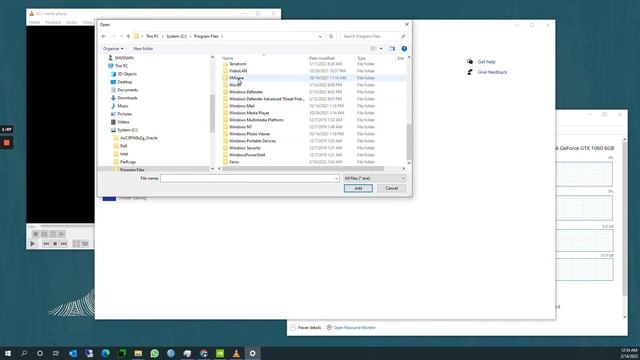Create a new folder

pyautogui.click(x=143, y=49)
